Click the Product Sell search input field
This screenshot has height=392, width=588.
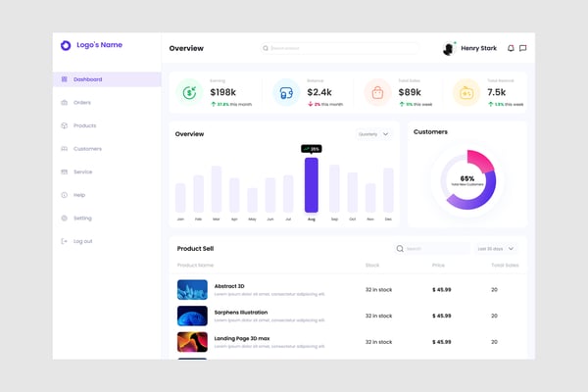(x=431, y=249)
